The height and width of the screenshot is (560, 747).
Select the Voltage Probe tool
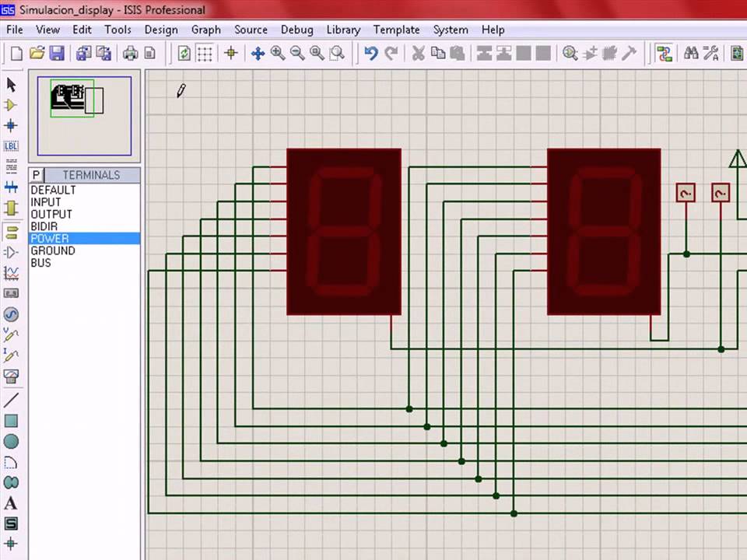pyautogui.click(x=11, y=334)
